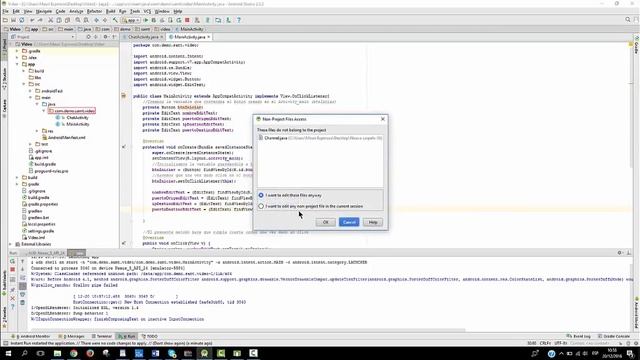
Task: Expand the gradle folder at tree top
Action: (17, 51)
